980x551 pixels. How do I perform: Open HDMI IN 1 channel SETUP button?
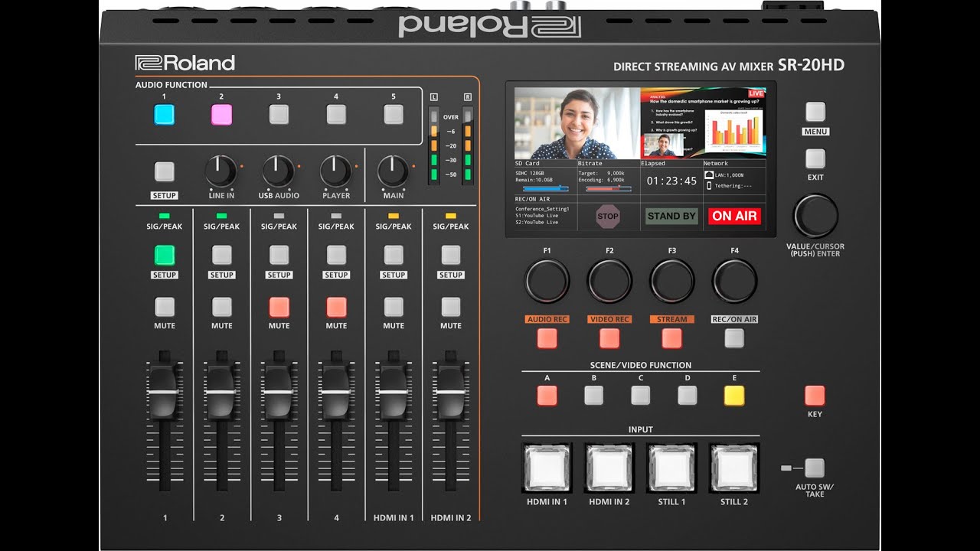click(x=394, y=255)
